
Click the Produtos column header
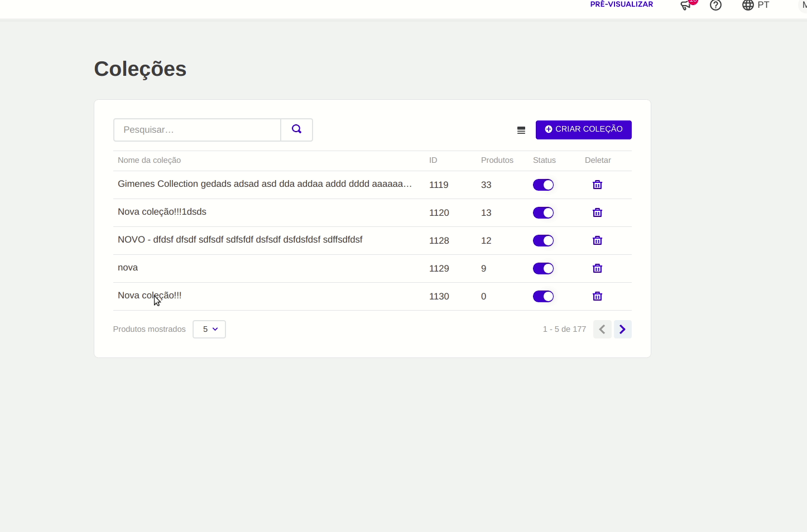pos(497,160)
